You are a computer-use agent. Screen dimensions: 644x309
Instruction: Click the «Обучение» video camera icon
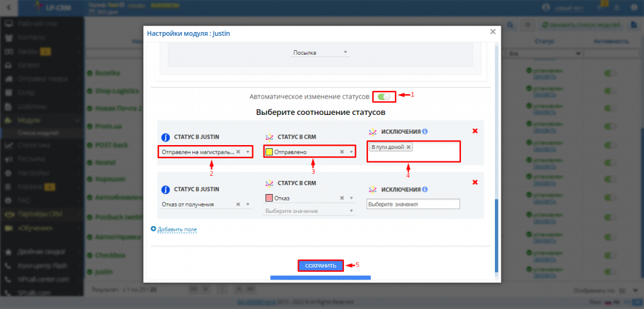[8, 228]
